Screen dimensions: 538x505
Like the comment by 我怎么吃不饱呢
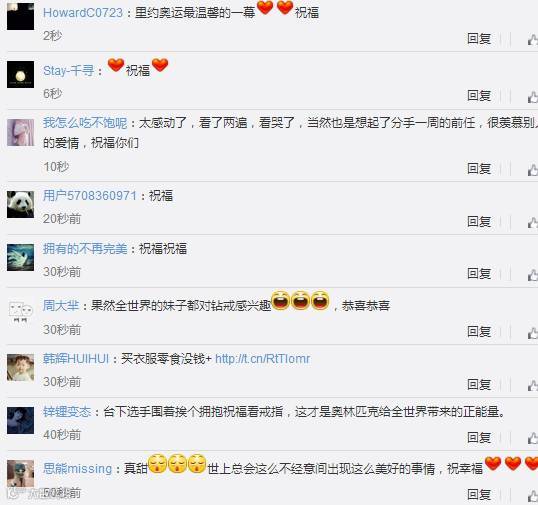point(533,169)
